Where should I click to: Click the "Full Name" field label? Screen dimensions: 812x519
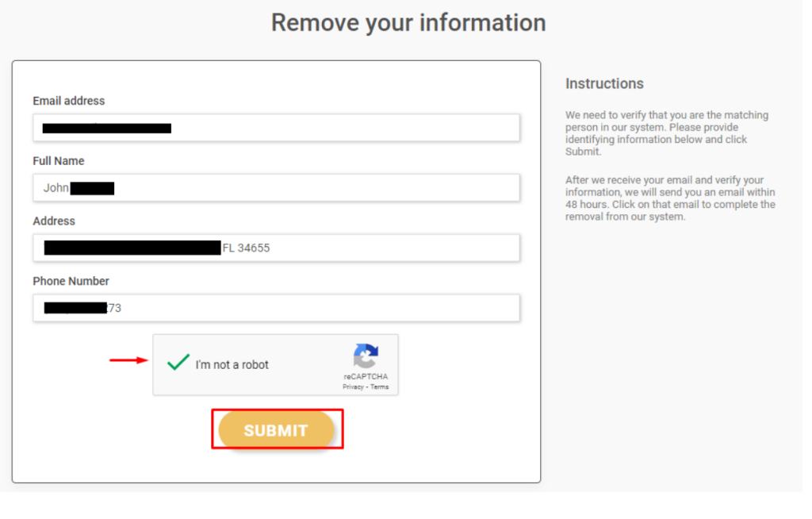[59, 161]
